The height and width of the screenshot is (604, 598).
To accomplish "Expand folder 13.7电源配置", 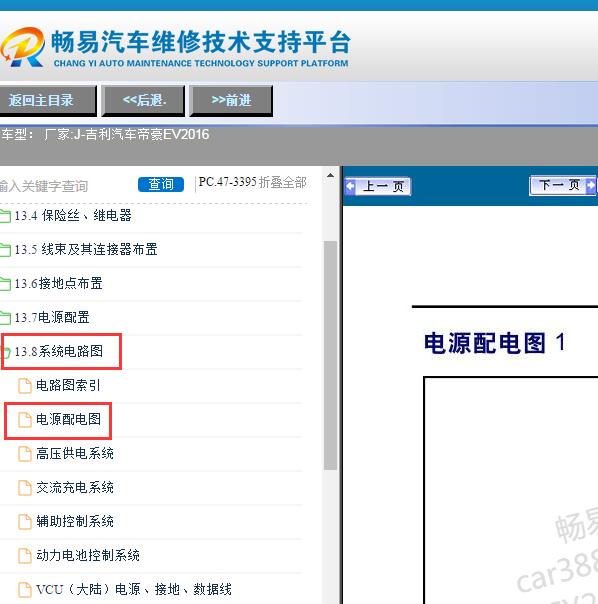I will 52,317.
